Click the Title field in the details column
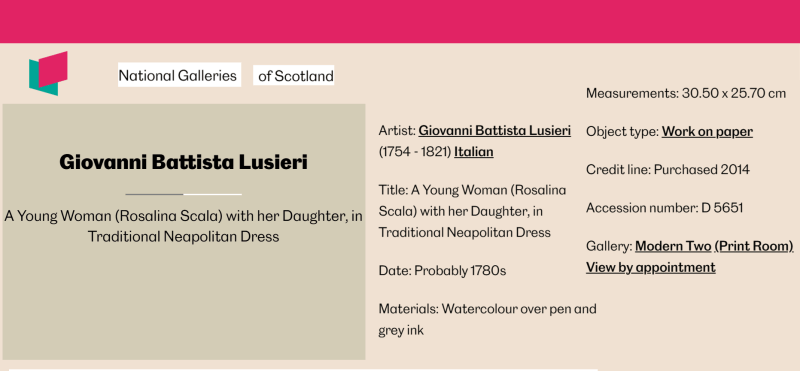The width and height of the screenshot is (800, 371). tap(472, 211)
